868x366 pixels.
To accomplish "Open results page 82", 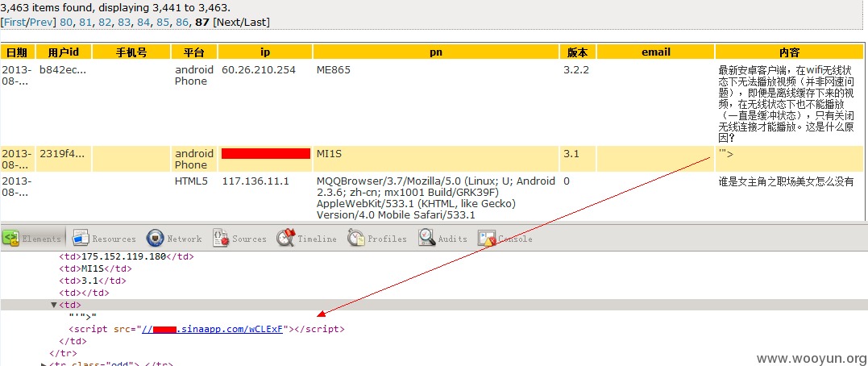I will tap(105, 22).
